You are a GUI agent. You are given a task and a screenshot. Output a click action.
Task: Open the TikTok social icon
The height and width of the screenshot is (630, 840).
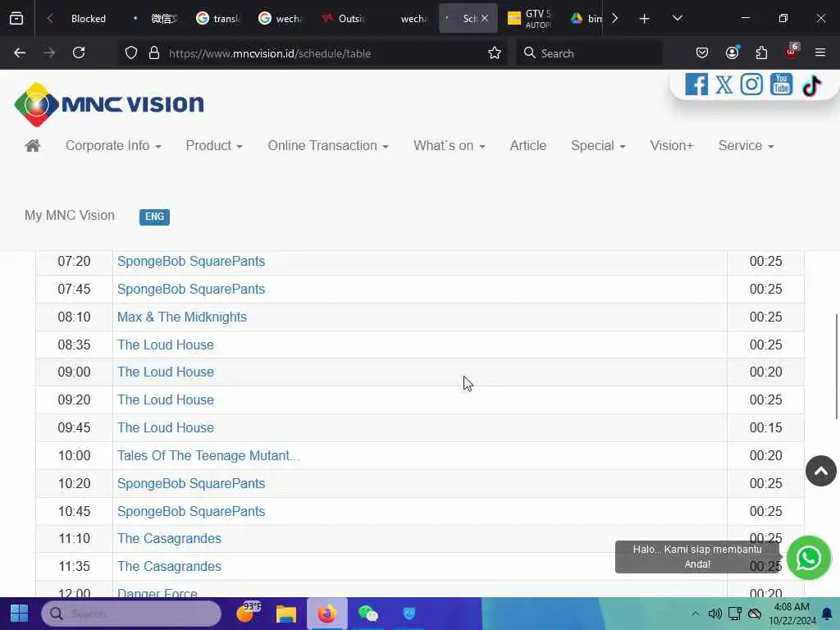pos(811,85)
